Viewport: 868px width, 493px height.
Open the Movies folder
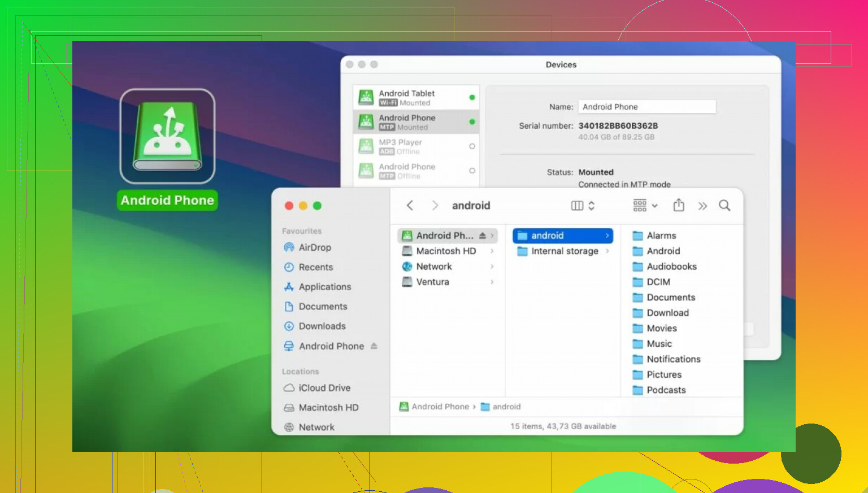click(x=655, y=328)
